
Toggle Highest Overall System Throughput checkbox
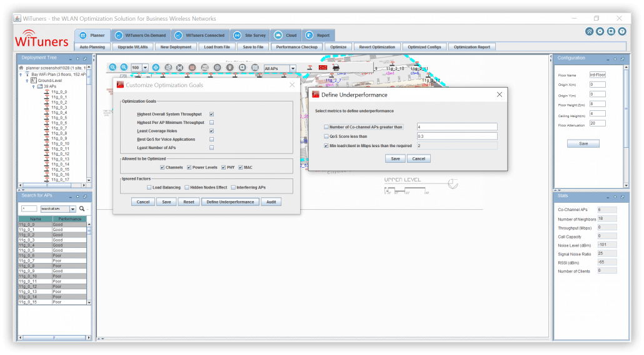(x=211, y=115)
